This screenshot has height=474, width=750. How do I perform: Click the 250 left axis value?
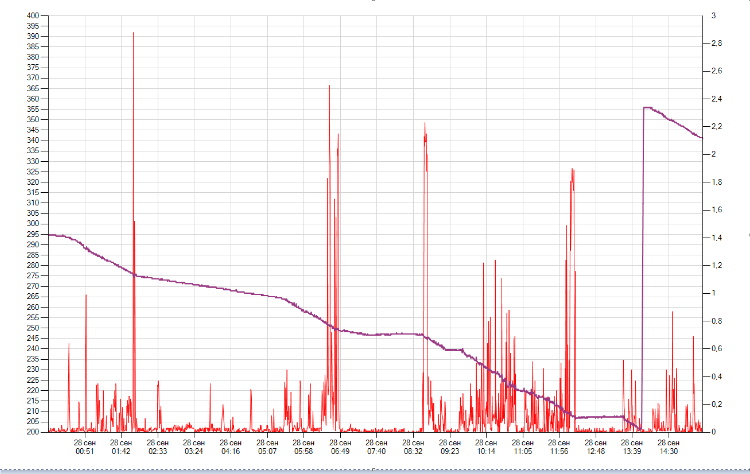click(x=35, y=328)
